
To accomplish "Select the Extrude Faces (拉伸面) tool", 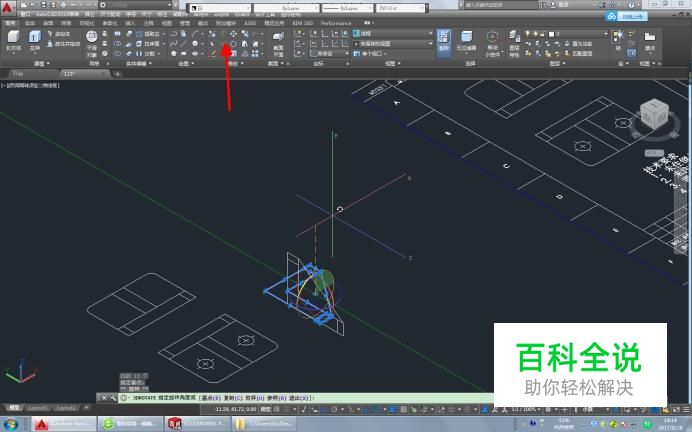I will pos(149,44).
